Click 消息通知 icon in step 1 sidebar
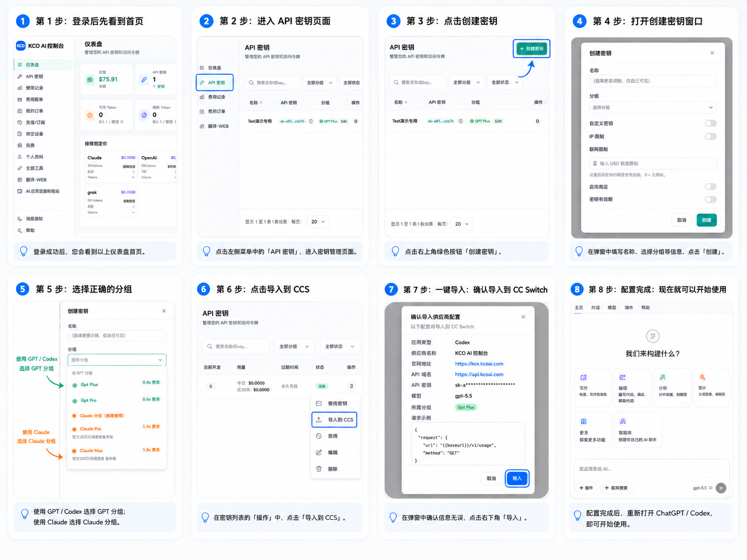The height and width of the screenshot is (560, 747). 20,219
